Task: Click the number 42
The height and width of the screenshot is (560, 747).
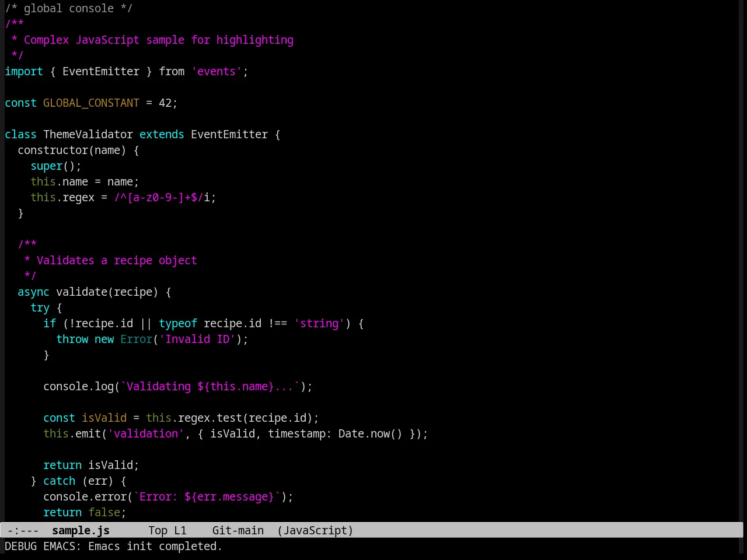Action: point(165,103)
